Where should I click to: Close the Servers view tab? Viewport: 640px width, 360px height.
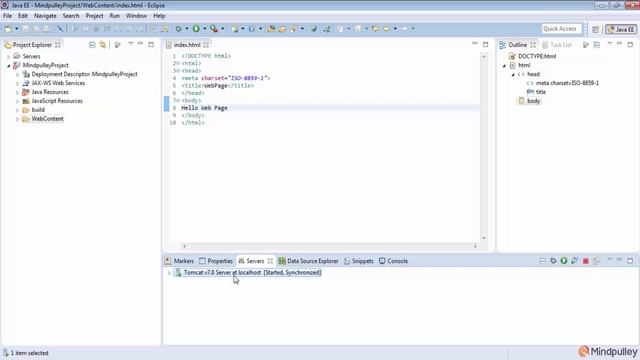(270, 261)
